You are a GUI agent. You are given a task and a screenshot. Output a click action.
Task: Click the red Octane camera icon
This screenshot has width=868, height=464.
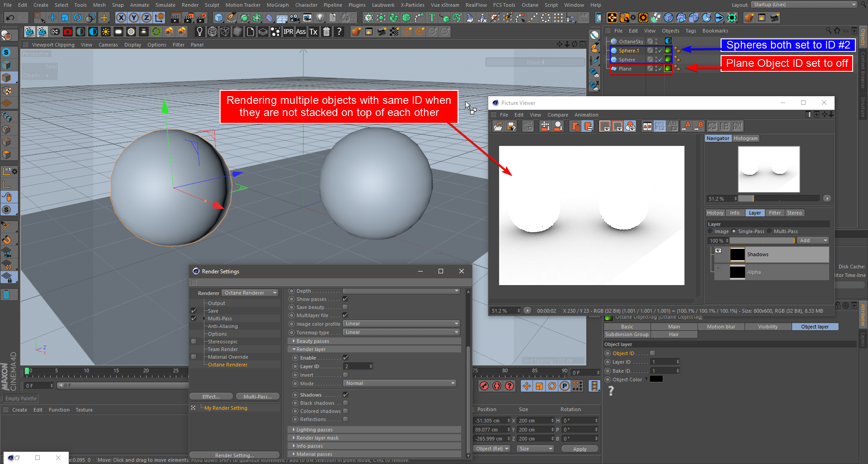(x=68, y=32)
